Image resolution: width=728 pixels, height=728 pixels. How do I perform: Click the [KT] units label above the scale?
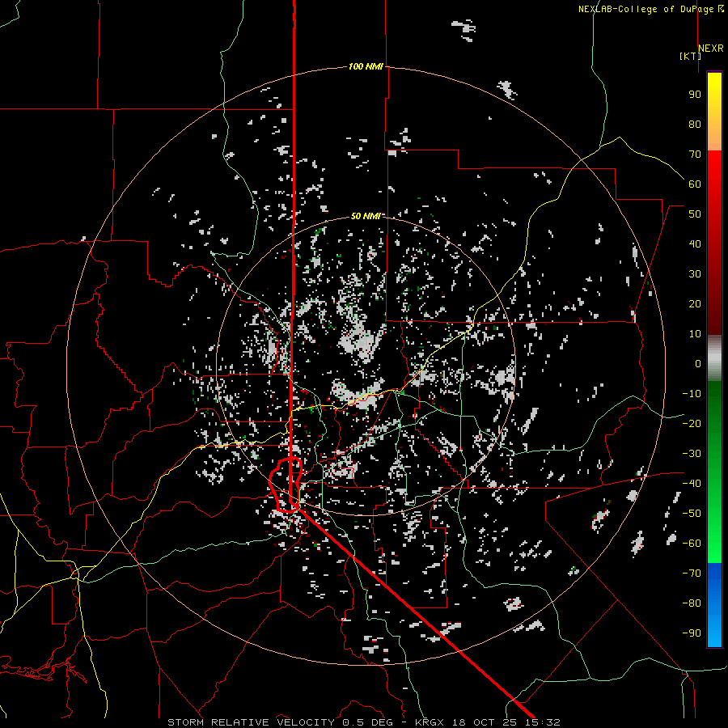(x=690, y=56)
